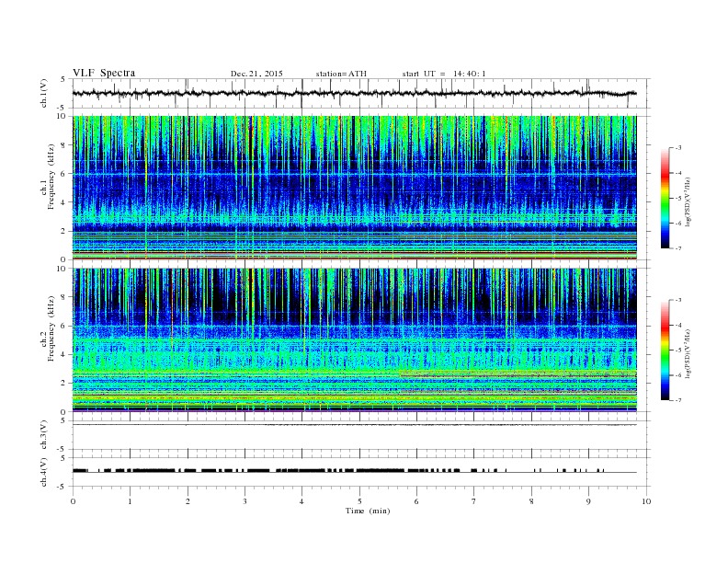Click the ch.1 voltage waveform trace panel

pyautogui.click(x=361, y=93)
